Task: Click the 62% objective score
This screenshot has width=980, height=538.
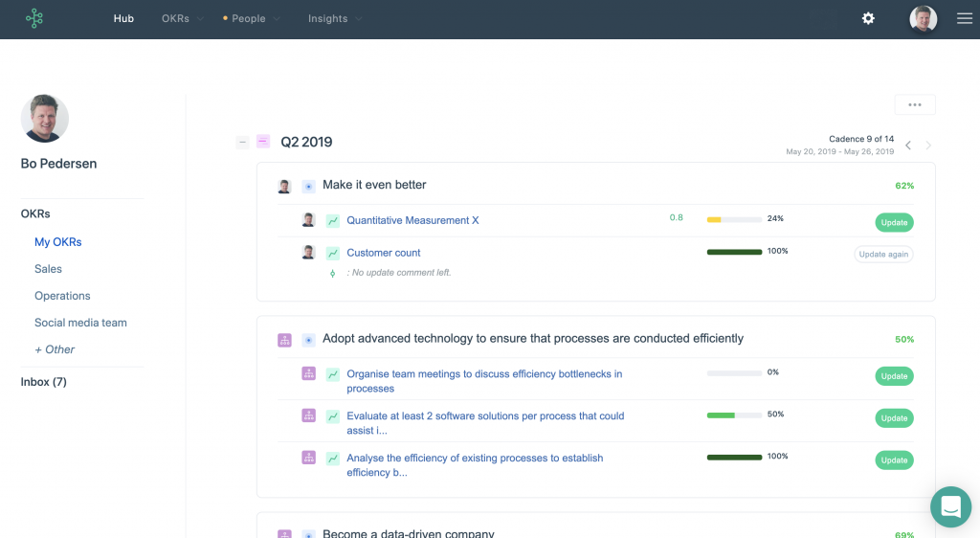Action: (904, 186)
